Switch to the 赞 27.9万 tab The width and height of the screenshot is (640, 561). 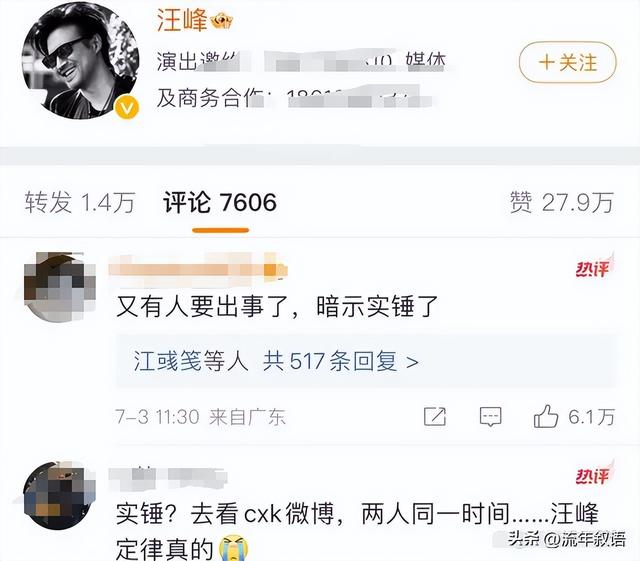tap(562, 202)
